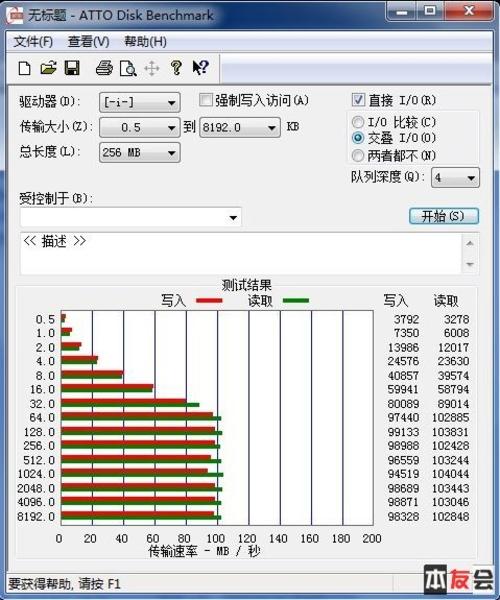This screenshot has width=500, height=600.
Task: Open the 帮助(H) menu
Action: point(145,41)
